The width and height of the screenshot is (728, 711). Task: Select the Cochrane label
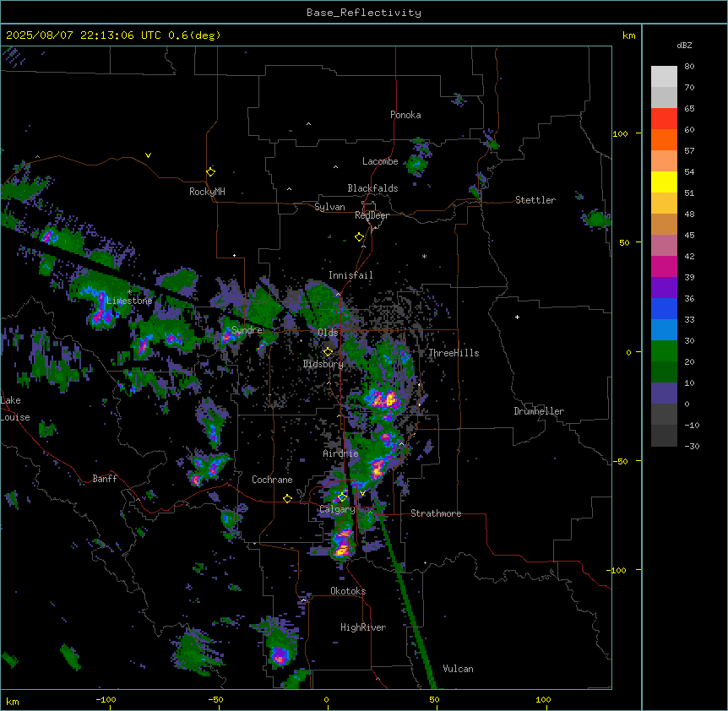click(272, 480)
